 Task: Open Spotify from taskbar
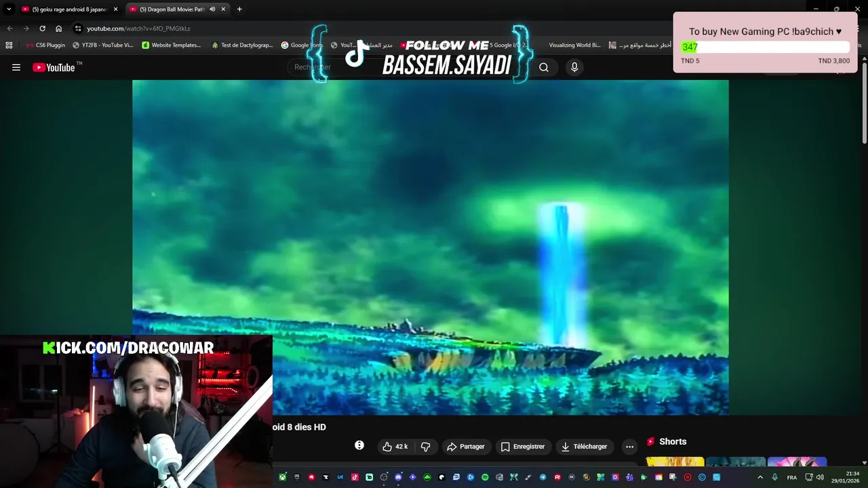(485, 477)
